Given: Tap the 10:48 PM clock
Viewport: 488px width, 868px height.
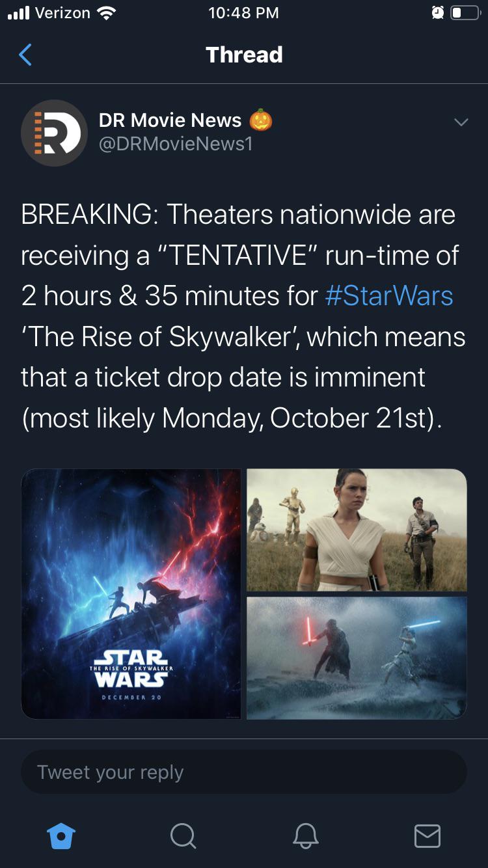Looking at the screenshot, I should pyautogui.click(x=244, y=13).
